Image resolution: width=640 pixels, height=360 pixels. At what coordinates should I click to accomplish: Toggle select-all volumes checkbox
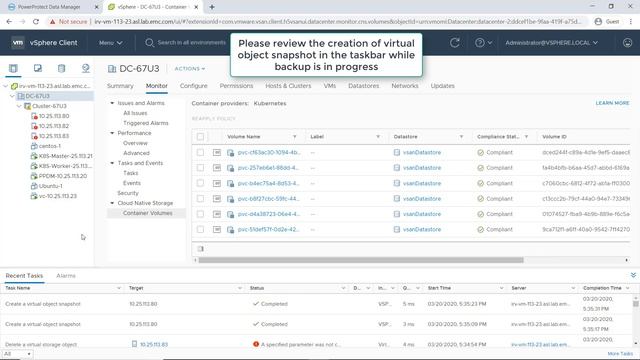pos(200,137)
